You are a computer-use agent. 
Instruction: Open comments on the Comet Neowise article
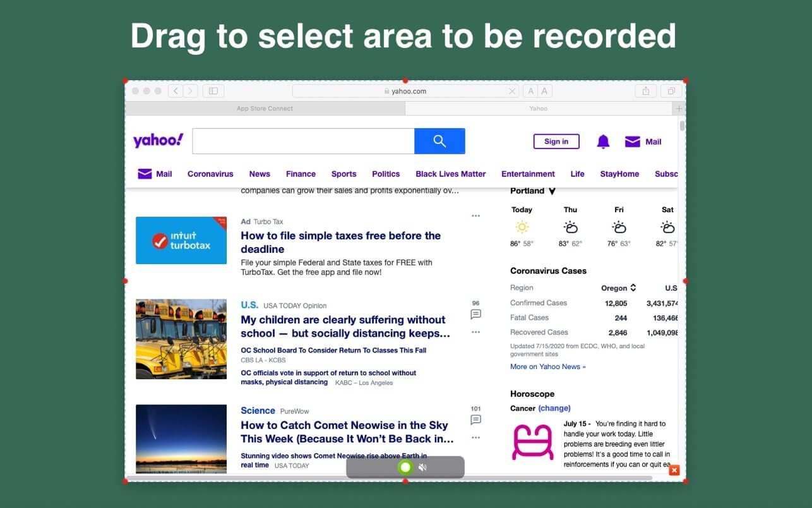pos(475,419)
